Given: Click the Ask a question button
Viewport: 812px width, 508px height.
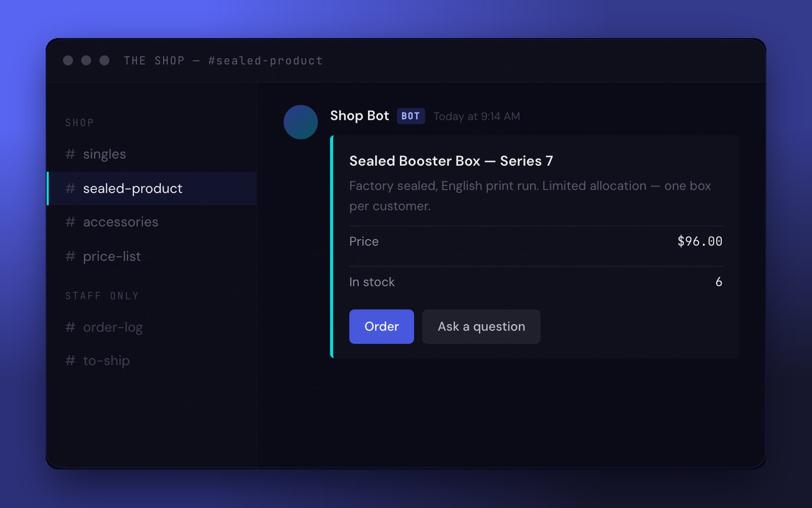Looking at the screenshot, I should pos(481,327).
